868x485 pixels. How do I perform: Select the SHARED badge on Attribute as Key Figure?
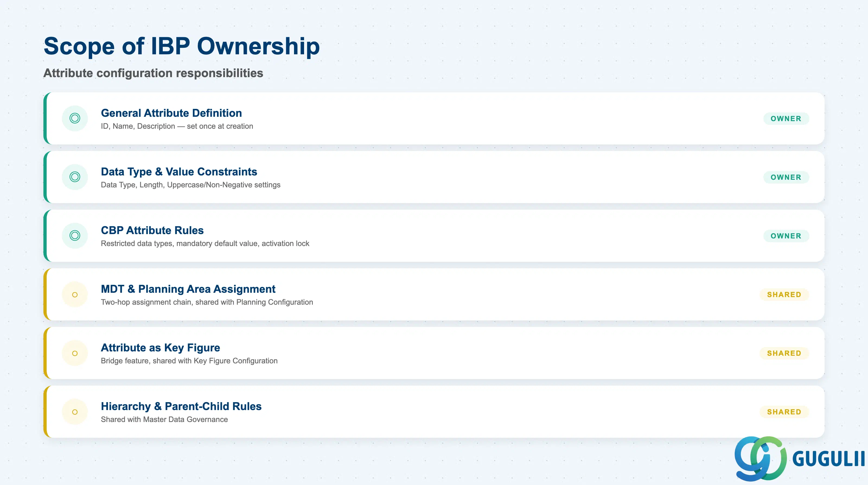click(784, 354)
